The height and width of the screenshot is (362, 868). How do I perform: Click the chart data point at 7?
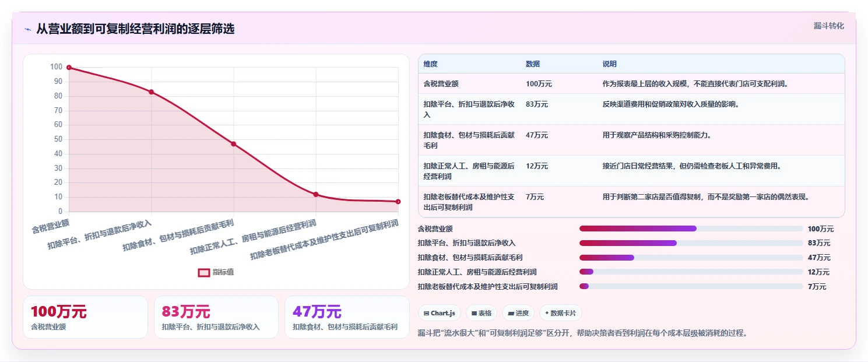click(398, 202)
